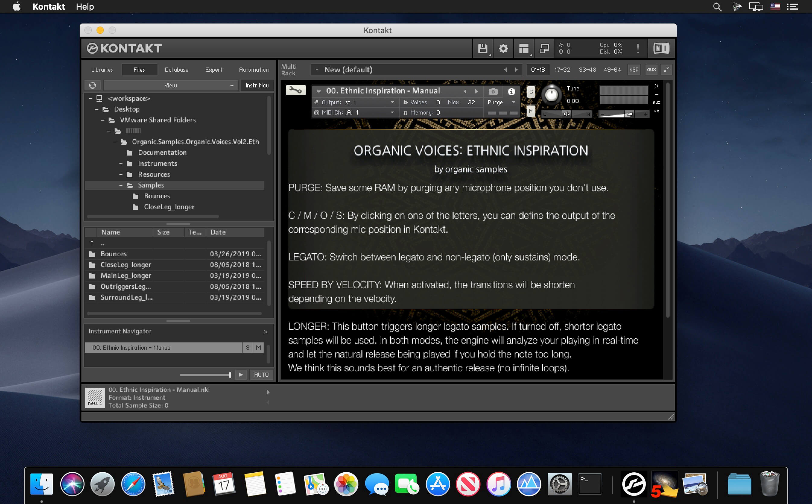Screen dimensions: 812x504
Task: Open the instrument name dropdown arrow
Action: 319,91
